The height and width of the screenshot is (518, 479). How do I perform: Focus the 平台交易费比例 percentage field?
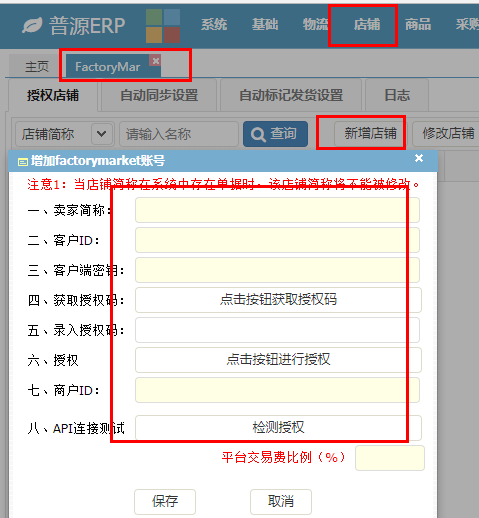tap(390, 458)
